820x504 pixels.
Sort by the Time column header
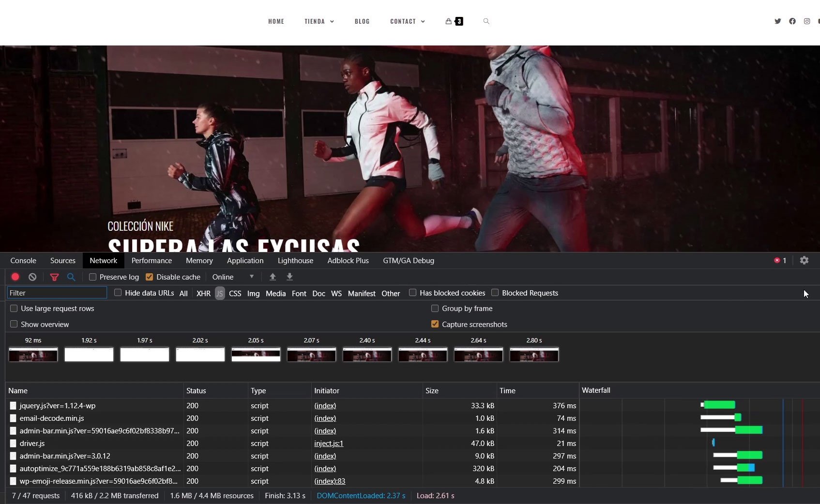[538, 390]
